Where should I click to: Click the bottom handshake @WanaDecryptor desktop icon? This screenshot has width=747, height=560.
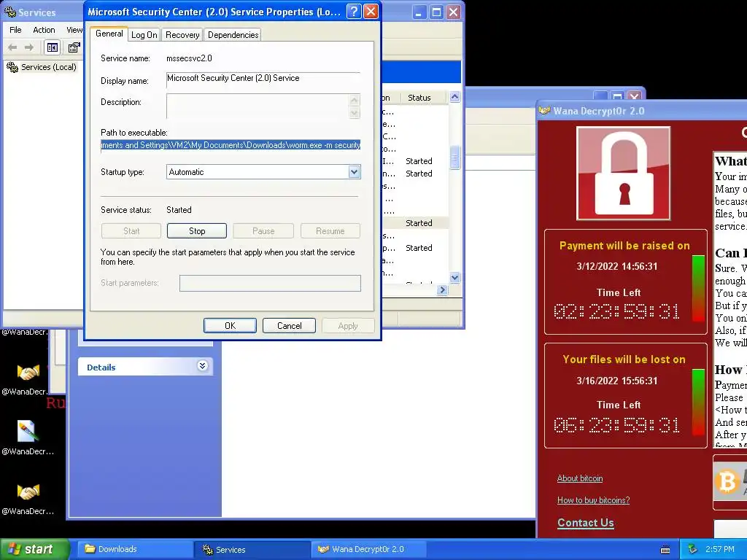[28, 491]
